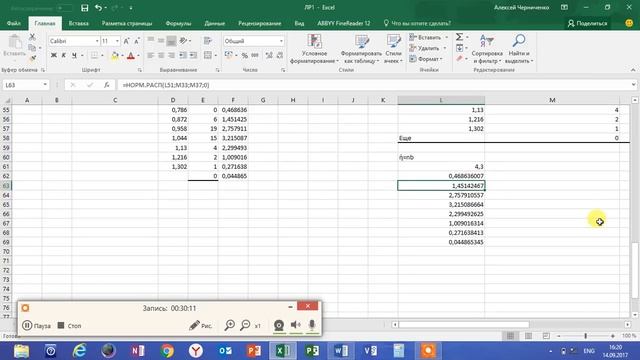Toggle italic (К) formatting
Screen dimensions: 640x360
64,55
